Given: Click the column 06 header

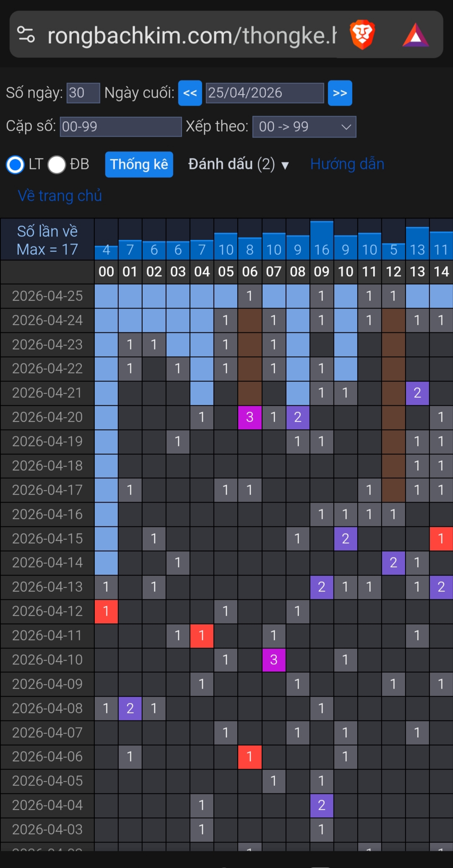Looking at the screenshot, I should point(250,272).
